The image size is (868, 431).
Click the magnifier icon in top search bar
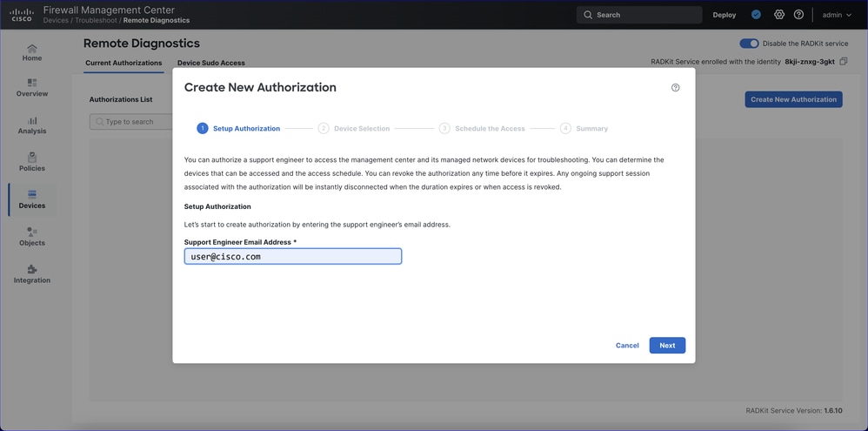click(x=588, y=15)
